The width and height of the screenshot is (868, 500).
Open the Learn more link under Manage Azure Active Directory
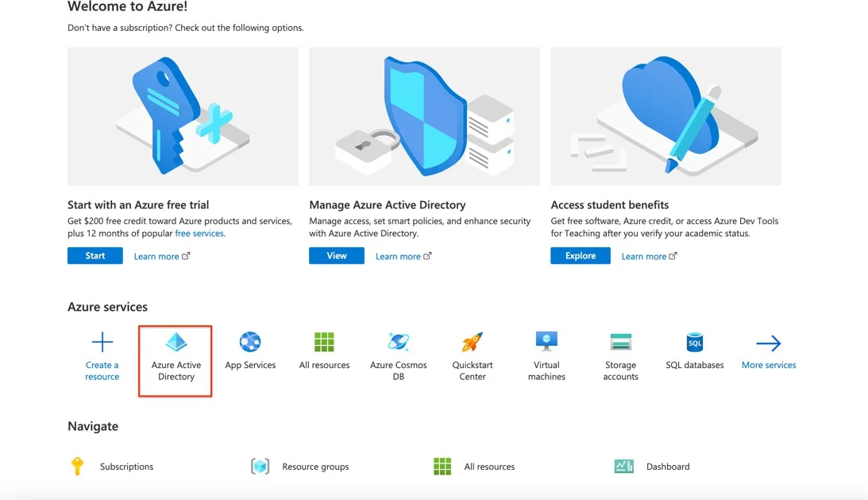pyautogui.click(x=398, y=256)
